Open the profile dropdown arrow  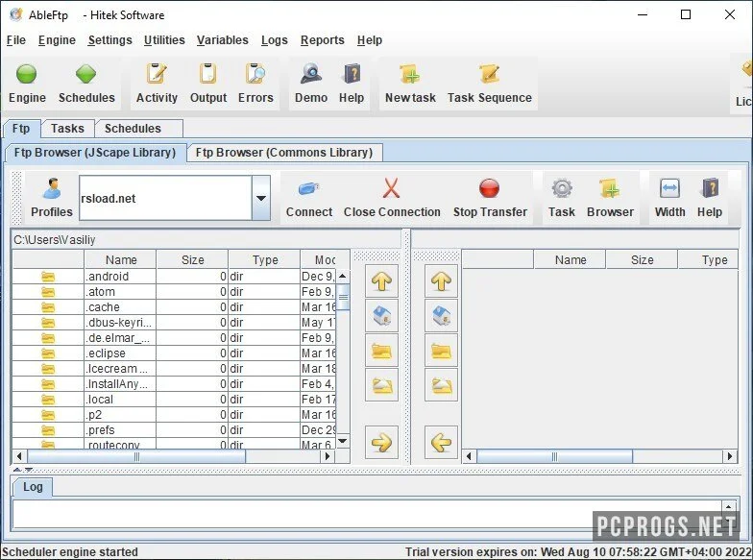[x=261, y=198]
